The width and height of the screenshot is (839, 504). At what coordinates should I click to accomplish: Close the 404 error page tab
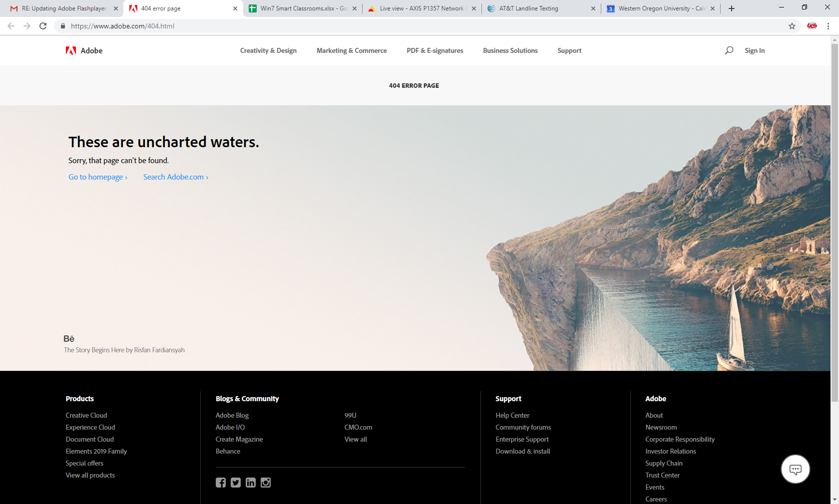click(235, 8)
